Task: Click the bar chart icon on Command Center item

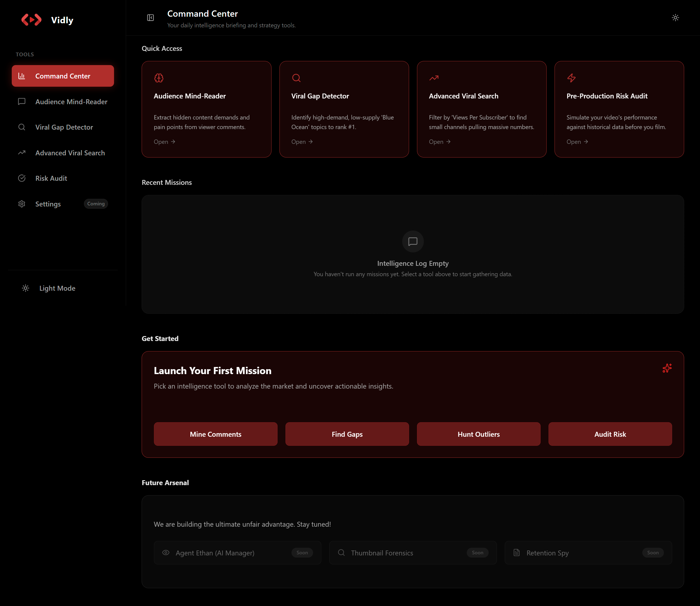Action: click(x=22, y=76)
